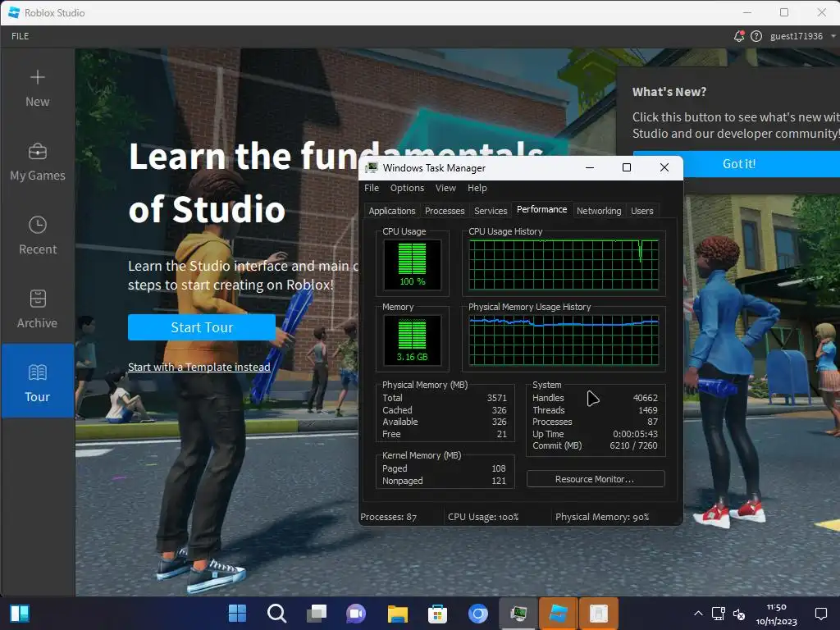Switch to Roblox Studio via taskbar icon
Screen dimensions: 840x630
tap(558, 613)
